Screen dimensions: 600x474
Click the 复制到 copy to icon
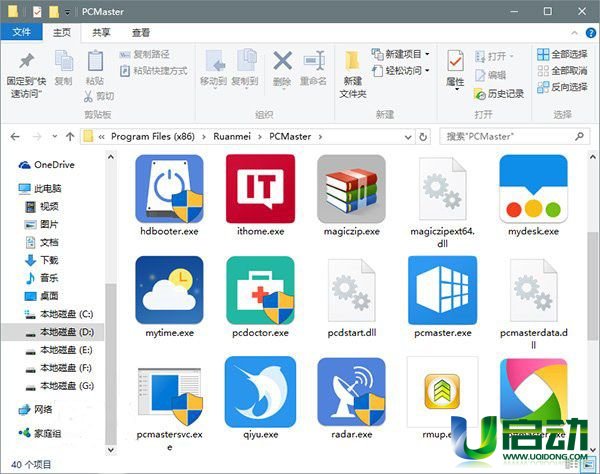click(246, 61)
